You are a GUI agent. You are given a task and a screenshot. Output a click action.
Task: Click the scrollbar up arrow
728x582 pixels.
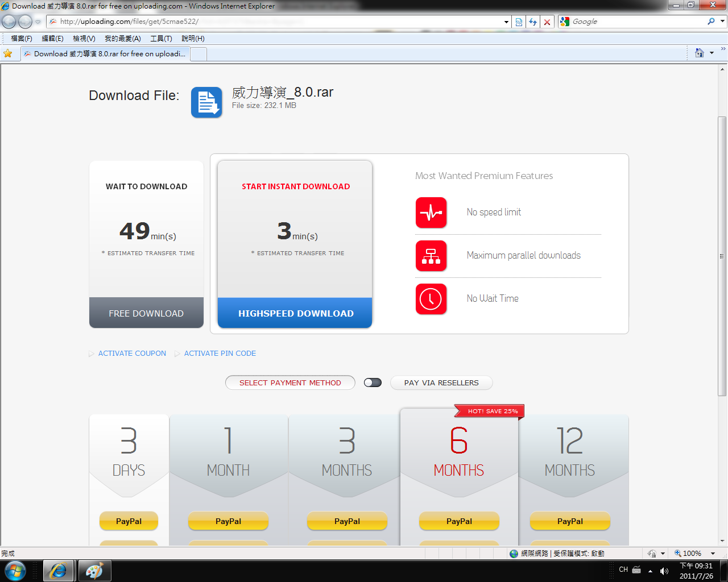tap(722, 69)
